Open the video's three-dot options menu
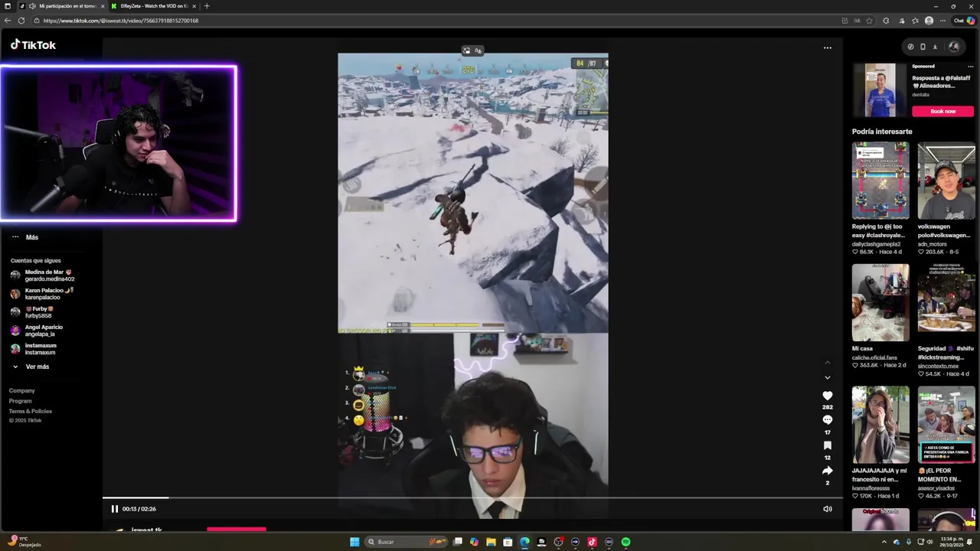 827,47
